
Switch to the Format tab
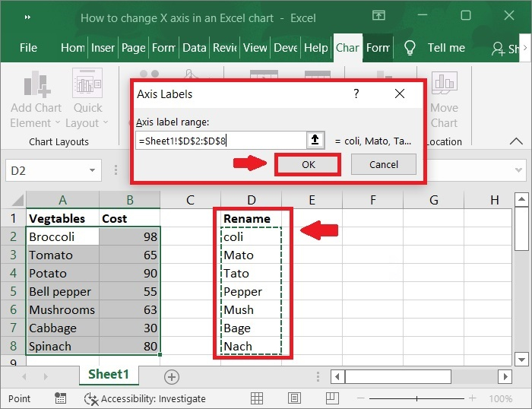(378, 48)
